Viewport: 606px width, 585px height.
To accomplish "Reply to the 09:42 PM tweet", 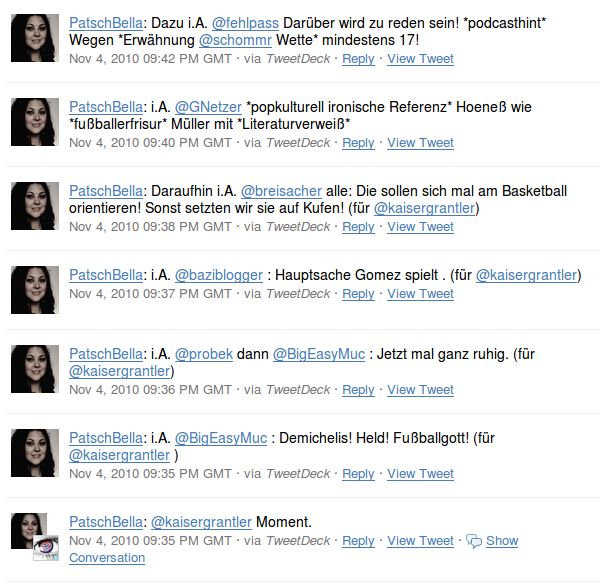I will 358,59.
